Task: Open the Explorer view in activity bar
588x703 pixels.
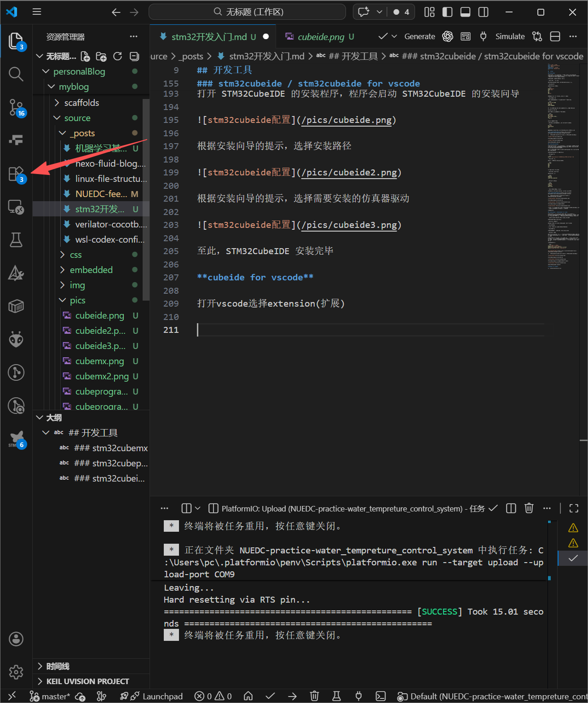Action: (x=16, y=41)
